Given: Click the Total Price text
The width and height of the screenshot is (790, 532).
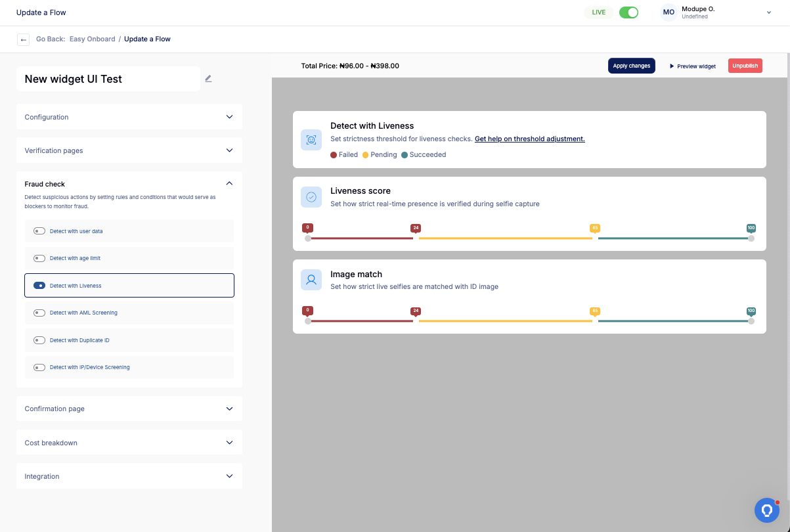Looking at the screenshot, I should click(x=350, y=66).
